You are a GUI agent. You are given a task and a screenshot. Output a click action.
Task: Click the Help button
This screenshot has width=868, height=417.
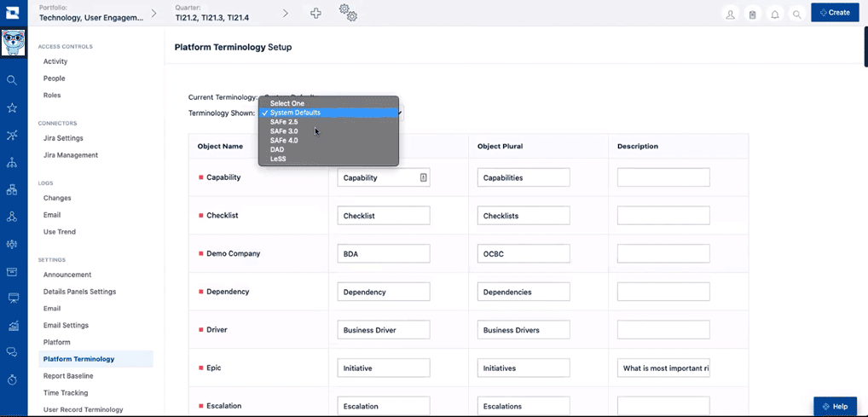click(835, 406)
